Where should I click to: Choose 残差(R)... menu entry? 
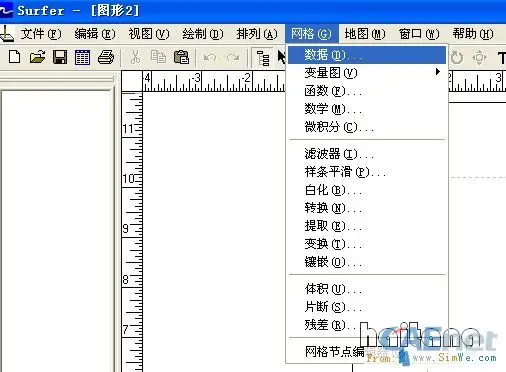[367, 325]
